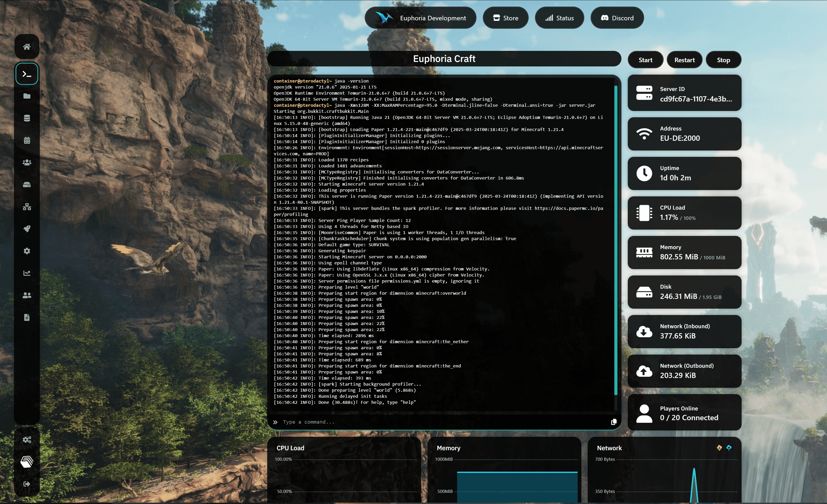Open the startup rocket icon in sidebar

(27, 229)
